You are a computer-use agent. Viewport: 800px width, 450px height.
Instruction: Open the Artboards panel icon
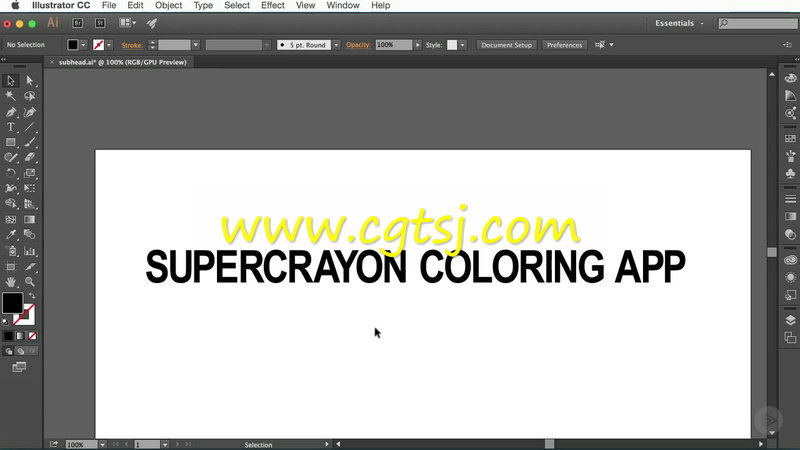(x=790, y=337)
